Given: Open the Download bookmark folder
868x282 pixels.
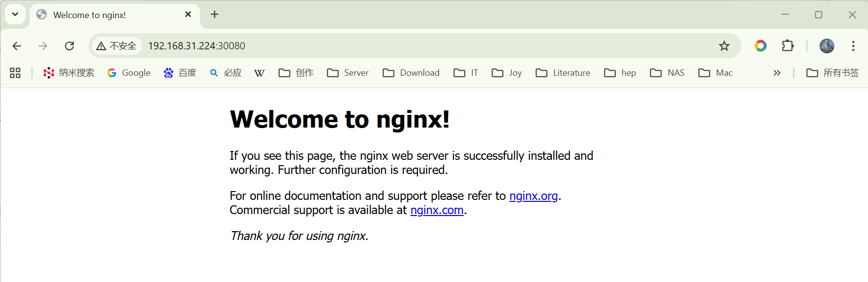Looking at the screenshot, I should (411, 73).
